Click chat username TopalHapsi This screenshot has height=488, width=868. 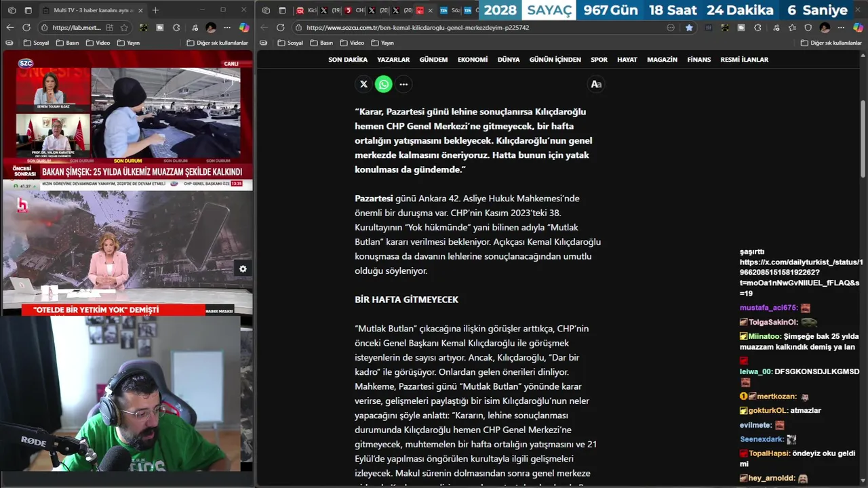point(769,453)
